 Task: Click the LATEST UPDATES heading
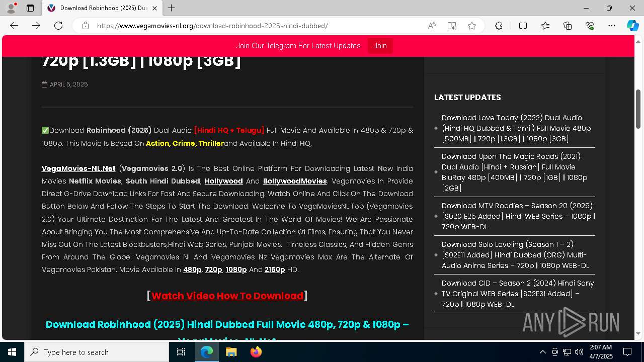pos(467,98)
